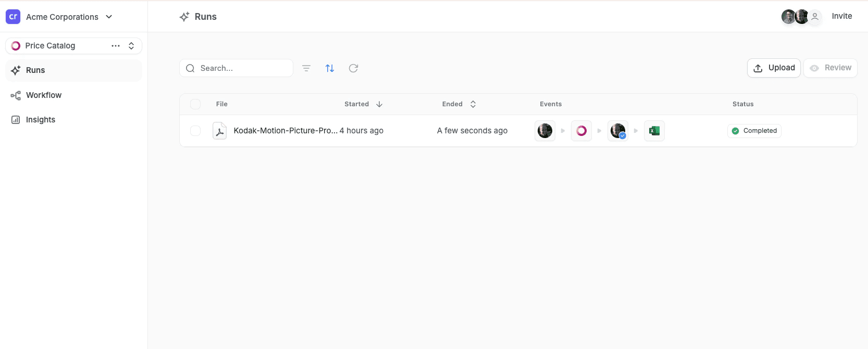Viewport: 868px width, 349px height.
Task: Click the Excel export event icon
Action: point(654,131)
